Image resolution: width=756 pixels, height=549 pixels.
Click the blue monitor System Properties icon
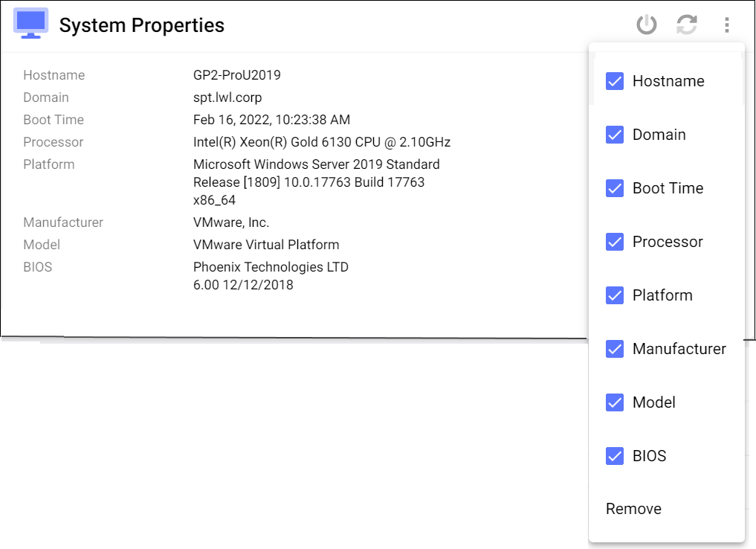click(x=31, y=23)
